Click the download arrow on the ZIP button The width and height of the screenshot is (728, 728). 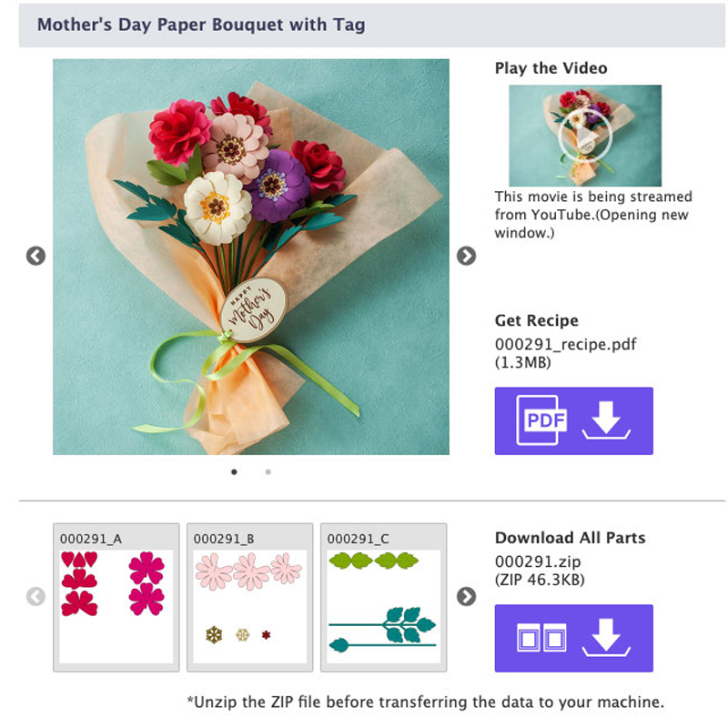606,638
